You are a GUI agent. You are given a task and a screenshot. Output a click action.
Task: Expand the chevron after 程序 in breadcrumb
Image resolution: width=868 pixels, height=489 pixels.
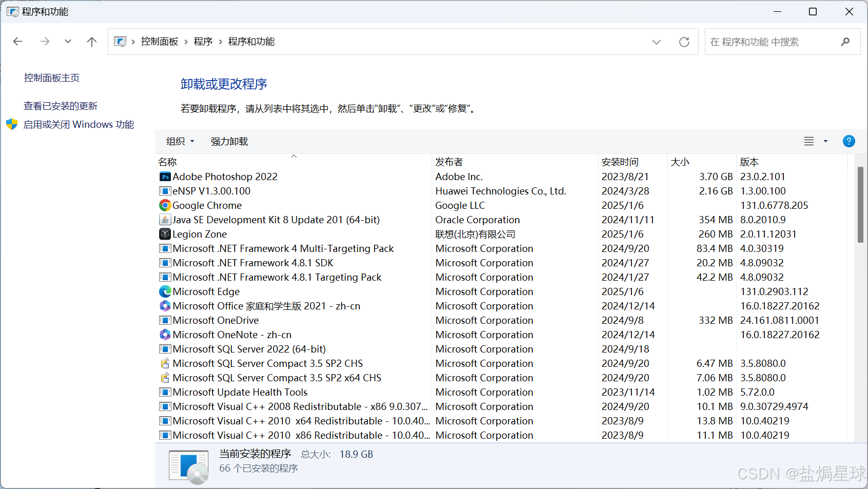[x=220, y=42]
